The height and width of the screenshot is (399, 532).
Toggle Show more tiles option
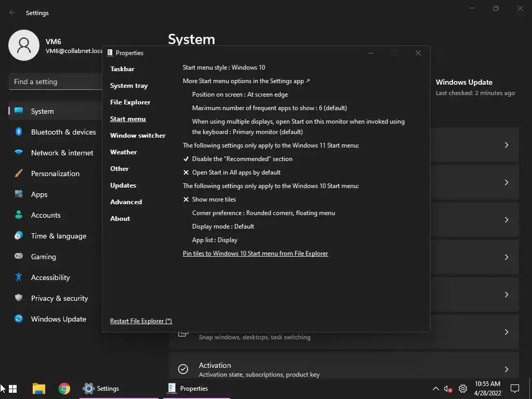coord(209,199)
